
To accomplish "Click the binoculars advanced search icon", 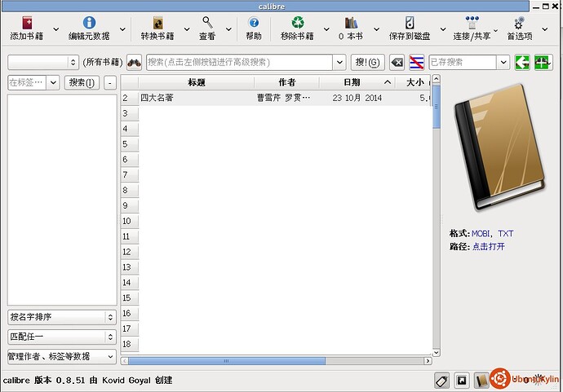I will [x=135, y=63].
